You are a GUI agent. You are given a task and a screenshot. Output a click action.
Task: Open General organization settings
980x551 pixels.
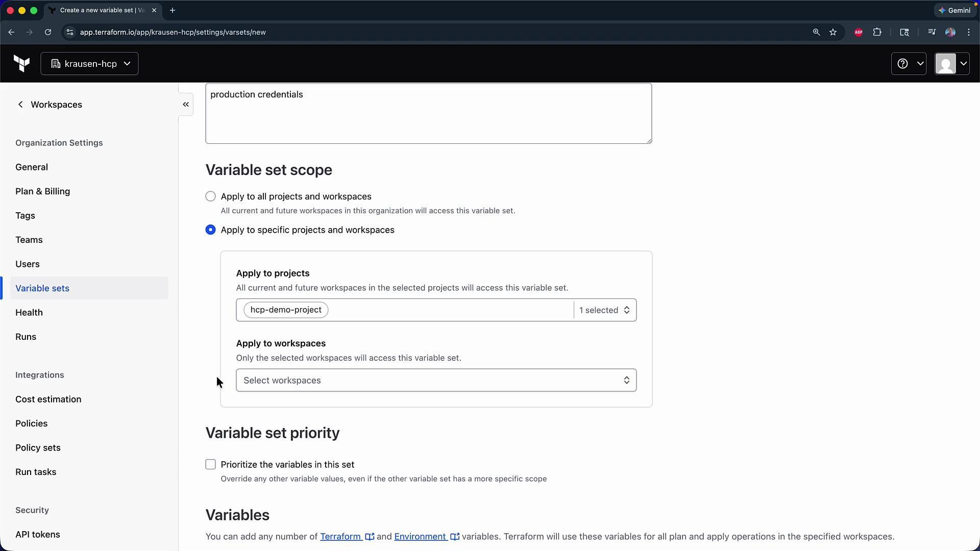click(32, 167)
